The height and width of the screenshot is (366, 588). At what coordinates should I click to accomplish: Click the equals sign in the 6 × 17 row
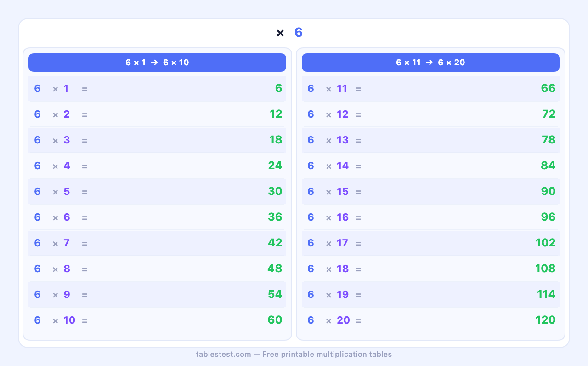pos(358,243)
